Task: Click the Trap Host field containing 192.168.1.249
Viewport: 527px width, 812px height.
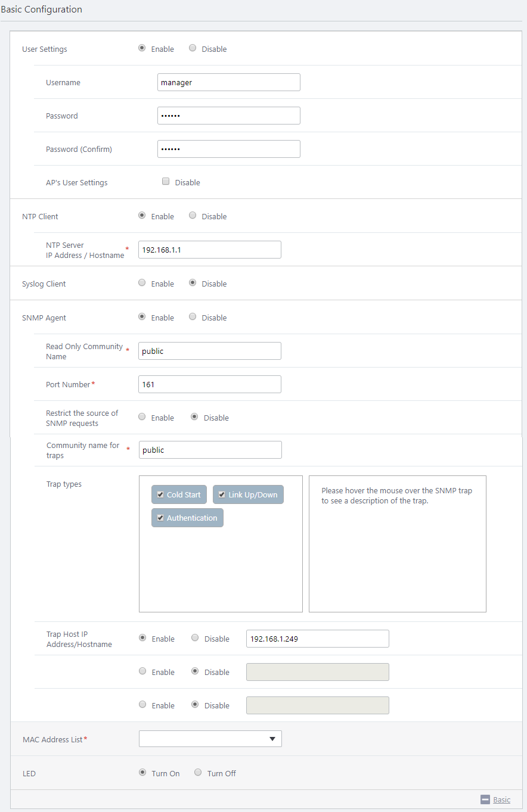Action: pos(317,639)
